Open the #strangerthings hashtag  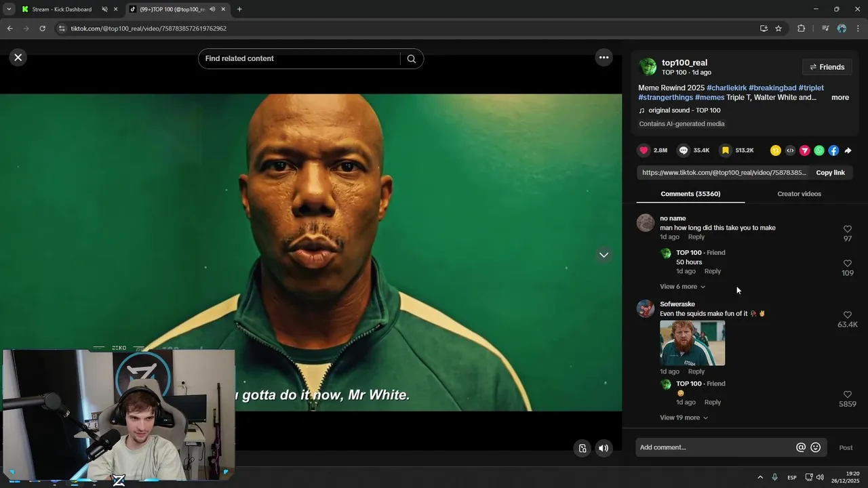pos(665,98)
